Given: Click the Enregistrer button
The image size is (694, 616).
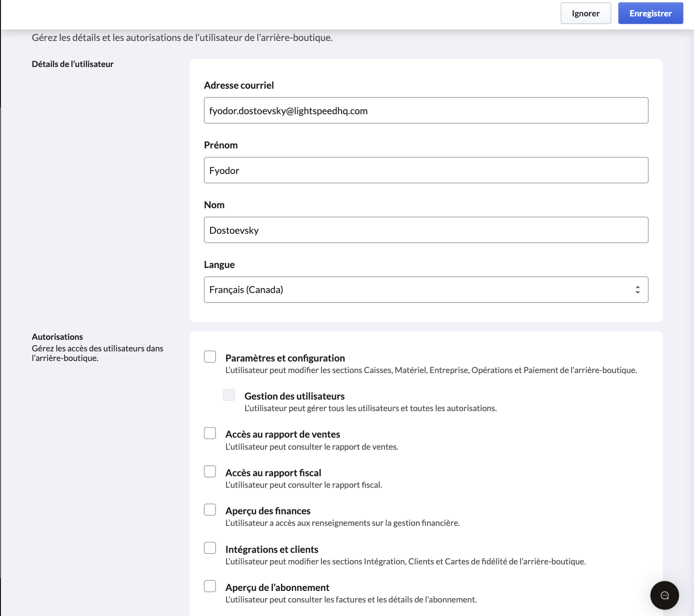Looking at the screenshot, I should pos(651,13).
